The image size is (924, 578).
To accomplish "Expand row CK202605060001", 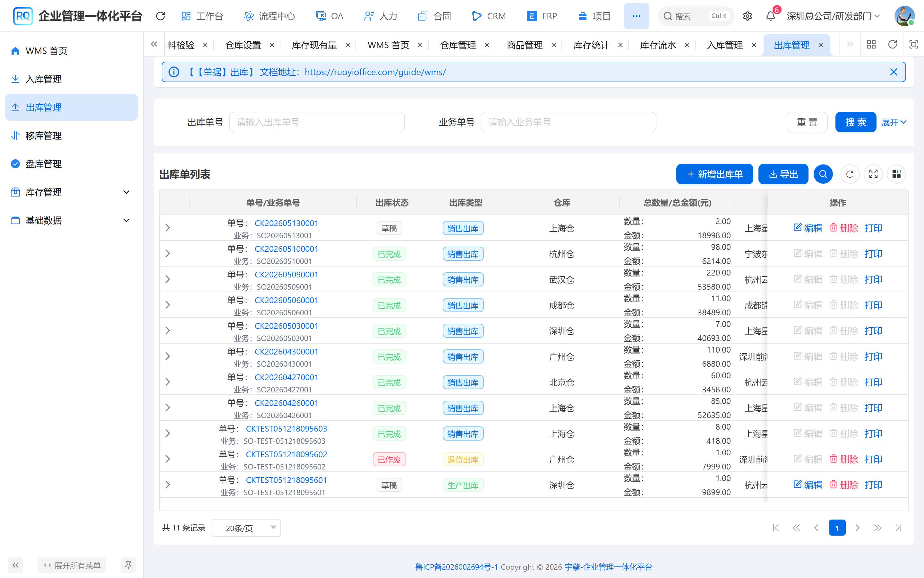I will coord(167,305).
